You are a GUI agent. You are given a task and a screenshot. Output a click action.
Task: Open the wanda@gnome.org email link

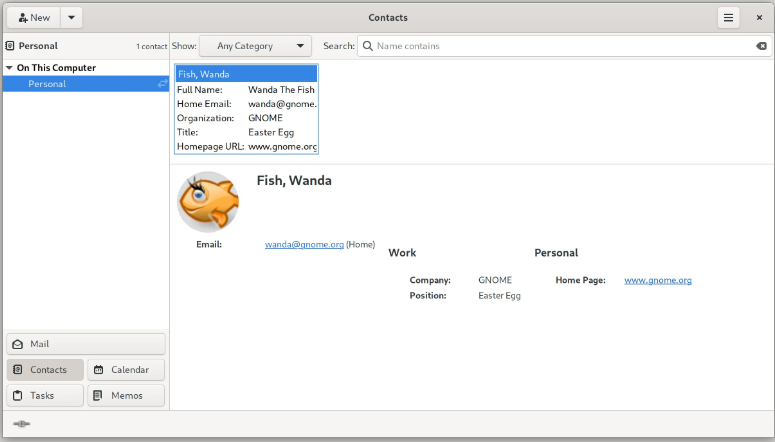304,244
